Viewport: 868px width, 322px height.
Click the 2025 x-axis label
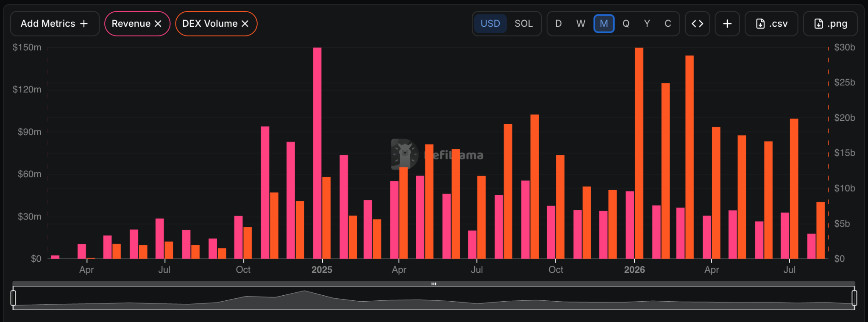322,269
